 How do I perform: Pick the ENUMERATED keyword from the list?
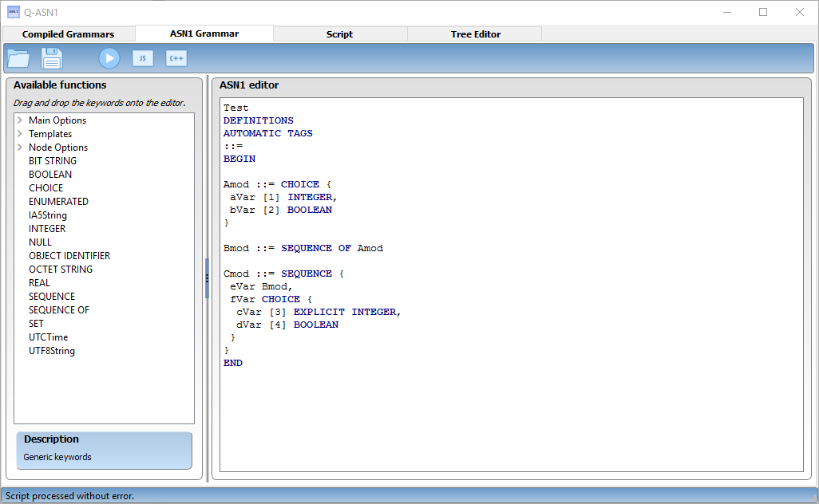click(x=58, y=202)
